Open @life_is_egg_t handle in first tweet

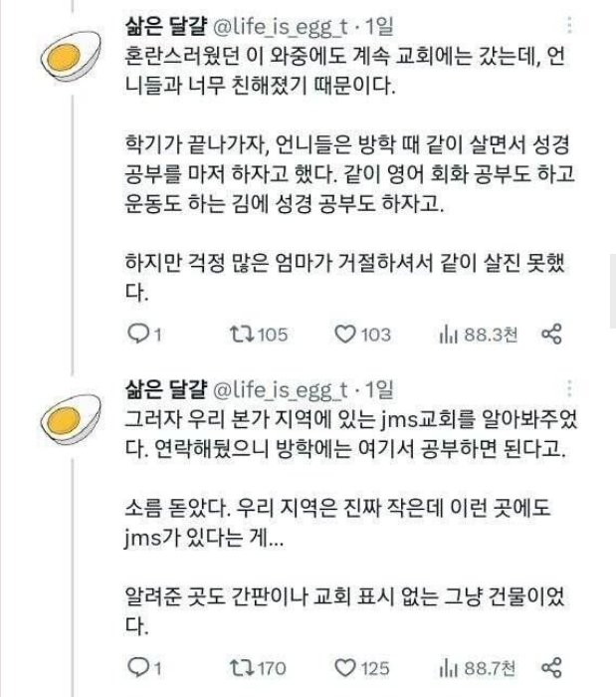(281, 27)
